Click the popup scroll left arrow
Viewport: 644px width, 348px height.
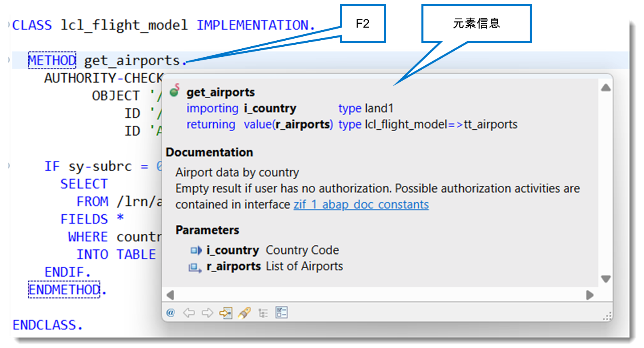point(170,295)
